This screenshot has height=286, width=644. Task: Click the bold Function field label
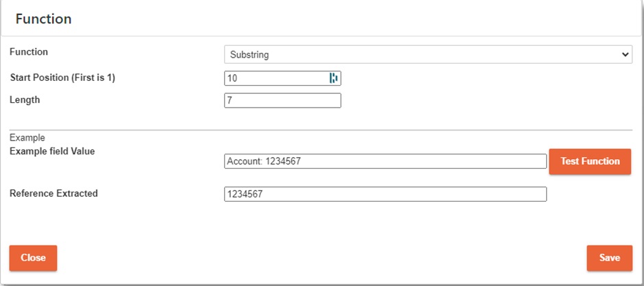tap(29, 51)
